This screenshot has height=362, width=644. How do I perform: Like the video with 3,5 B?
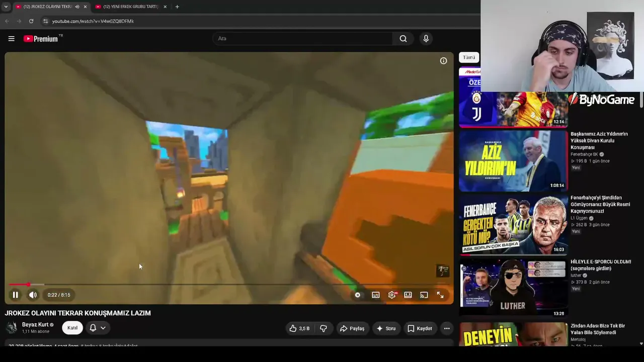[x=300, y=328]
